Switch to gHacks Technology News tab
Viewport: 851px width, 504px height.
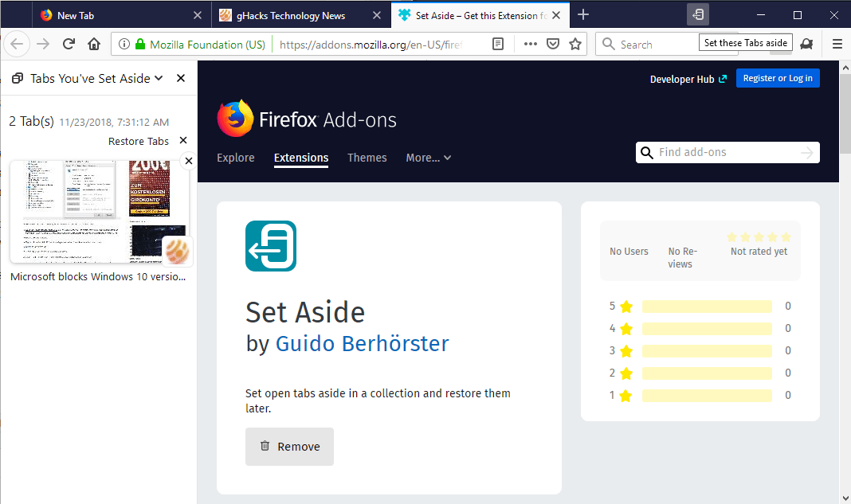point(300,15)
